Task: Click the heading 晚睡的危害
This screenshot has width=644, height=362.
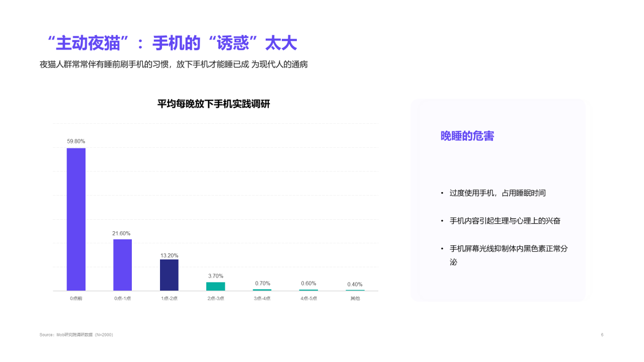Action: [467, 136]
